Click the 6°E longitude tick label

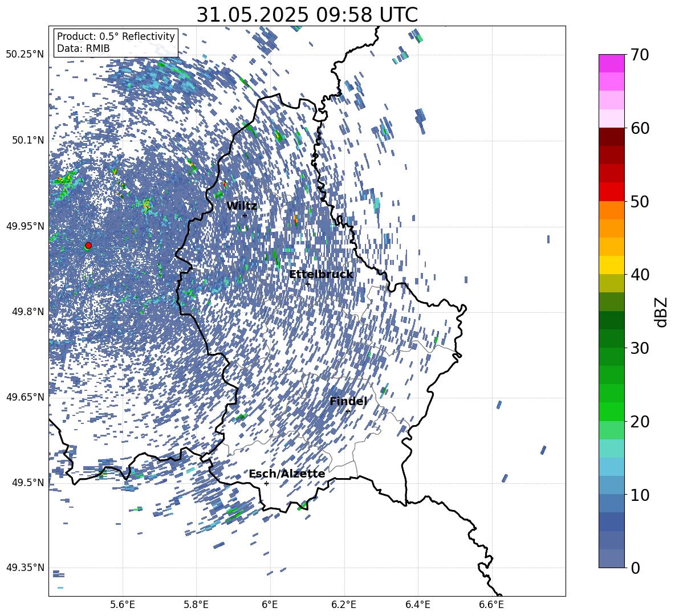coord(270,605)
